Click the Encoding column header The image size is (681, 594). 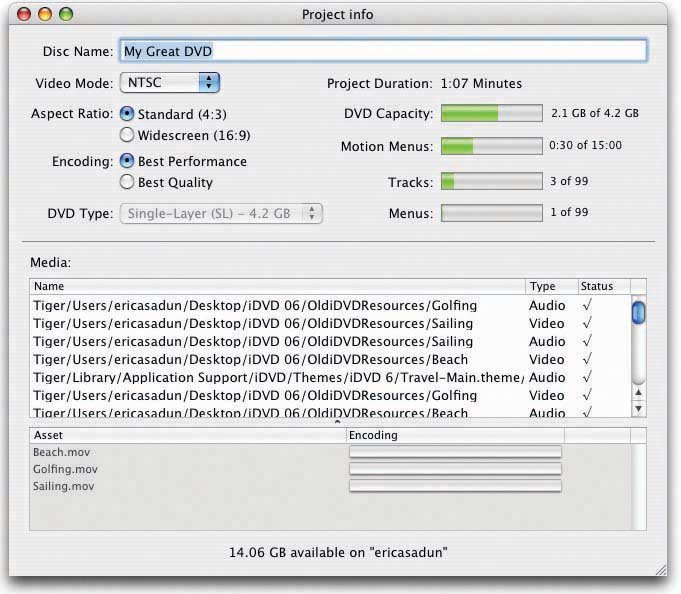coord(455,435)
